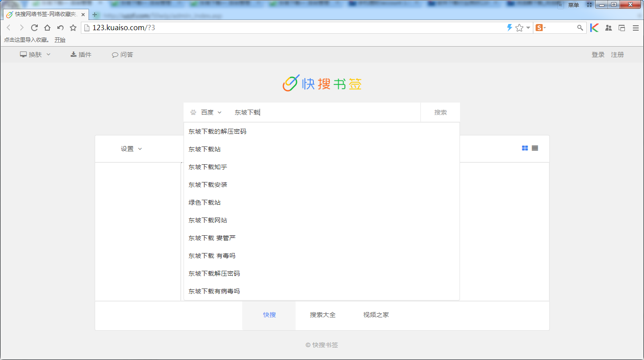Click the undo/restore closed tab icon
The image size is (644, 360).
click(x=60, y=28)
